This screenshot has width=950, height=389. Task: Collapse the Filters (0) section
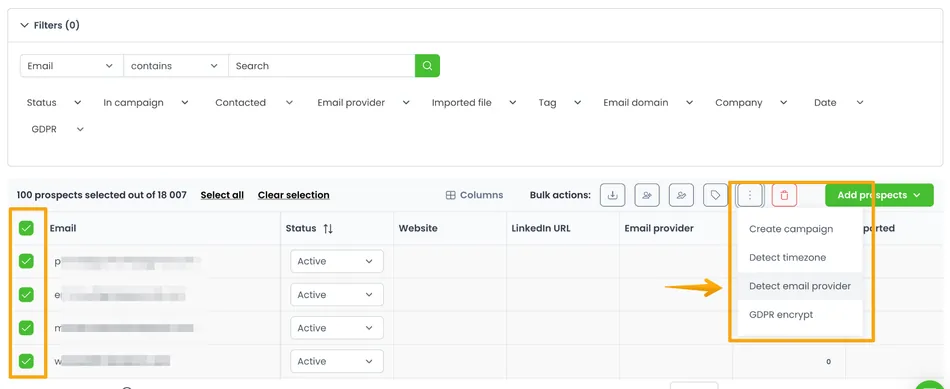tap(50, 25)
